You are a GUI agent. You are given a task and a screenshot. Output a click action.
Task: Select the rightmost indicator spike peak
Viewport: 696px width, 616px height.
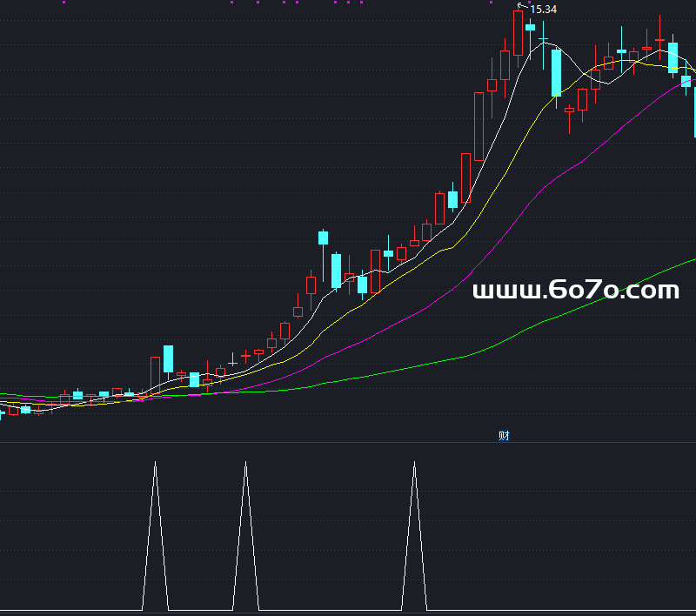point(414,464)
